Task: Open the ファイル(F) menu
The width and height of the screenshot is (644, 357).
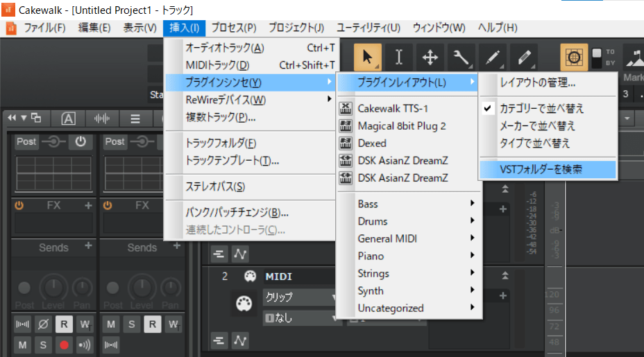Action: [x=44, y=28]
